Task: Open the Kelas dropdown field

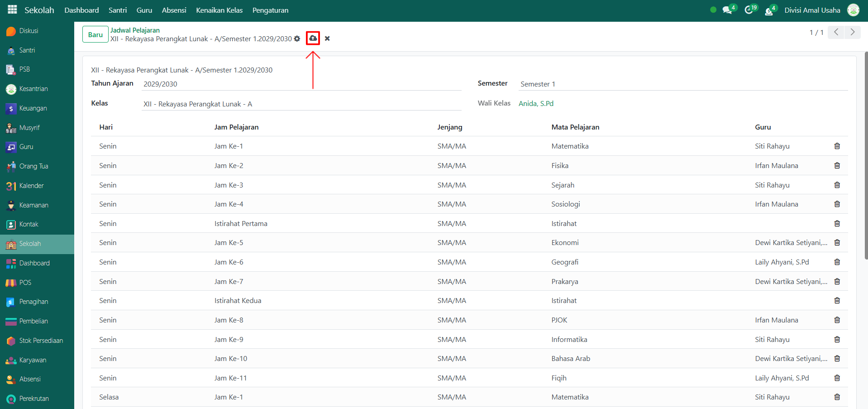Action: (301, 104)
